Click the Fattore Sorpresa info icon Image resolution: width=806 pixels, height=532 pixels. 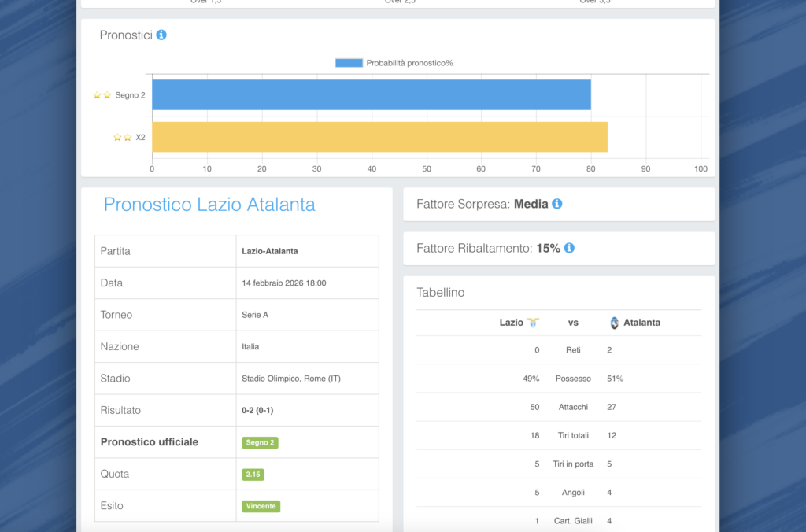(557, 204)
